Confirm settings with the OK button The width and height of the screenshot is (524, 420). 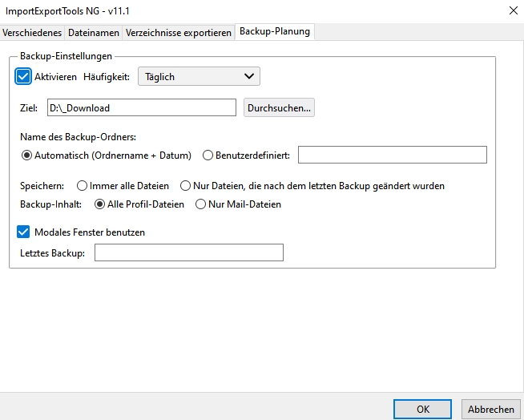coord(423,409)
